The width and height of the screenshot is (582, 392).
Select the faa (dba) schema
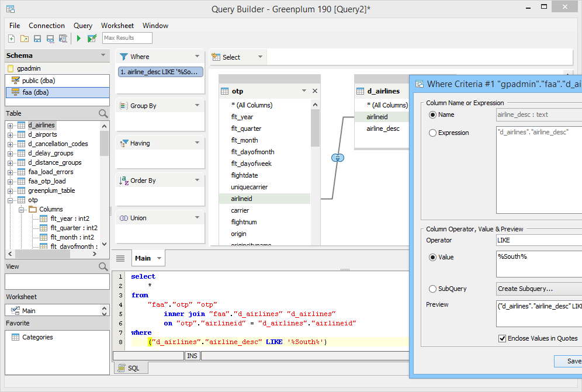coord(57,92)
